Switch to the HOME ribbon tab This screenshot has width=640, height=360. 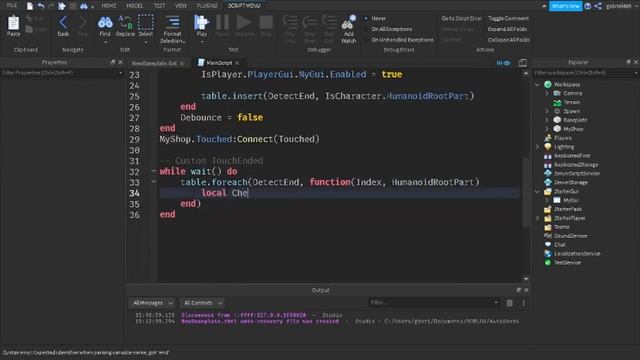pos(109,6)
